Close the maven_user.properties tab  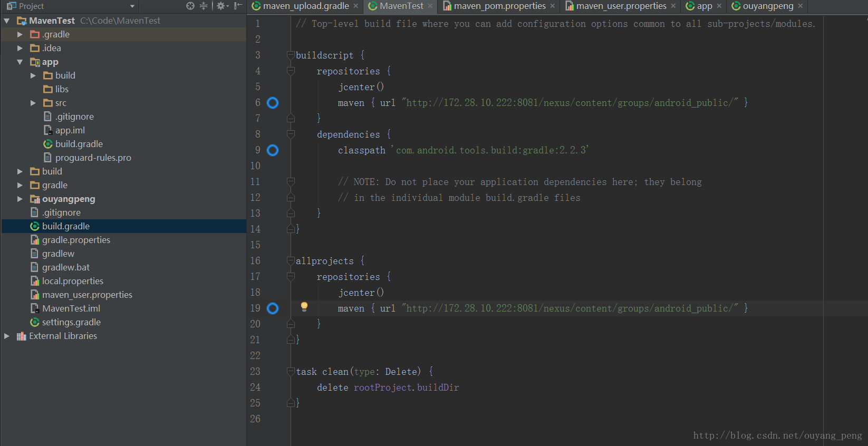673,6
